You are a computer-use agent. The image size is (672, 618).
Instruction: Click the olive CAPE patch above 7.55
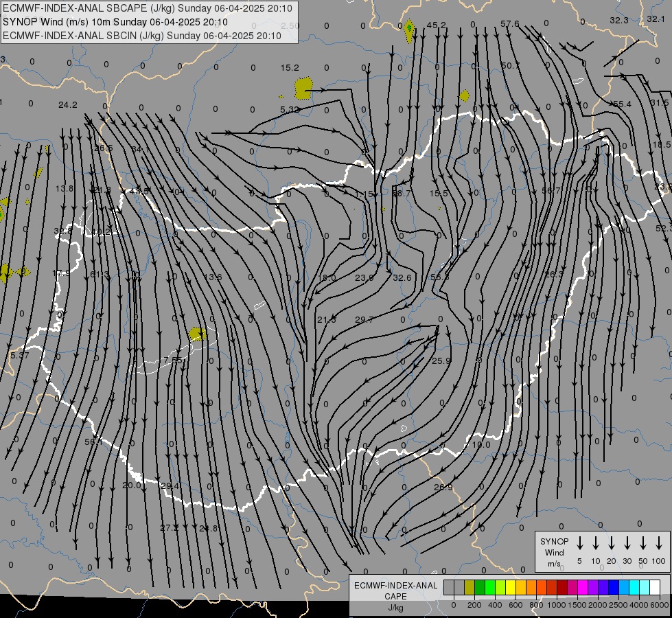pyautogui.click(x=198, y=334)
